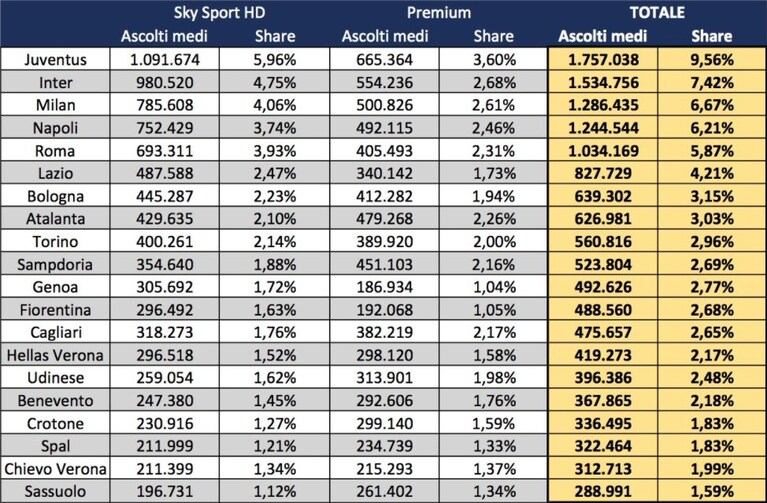Click the Sky Sport HD column header
The image size is (767, 503).
(220, 12)
